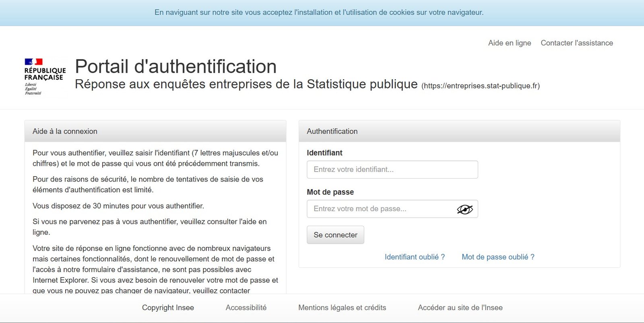Screen dimensions: 644x323
Task: Open the Accessibilité page
Action: (x=246, y=307)
